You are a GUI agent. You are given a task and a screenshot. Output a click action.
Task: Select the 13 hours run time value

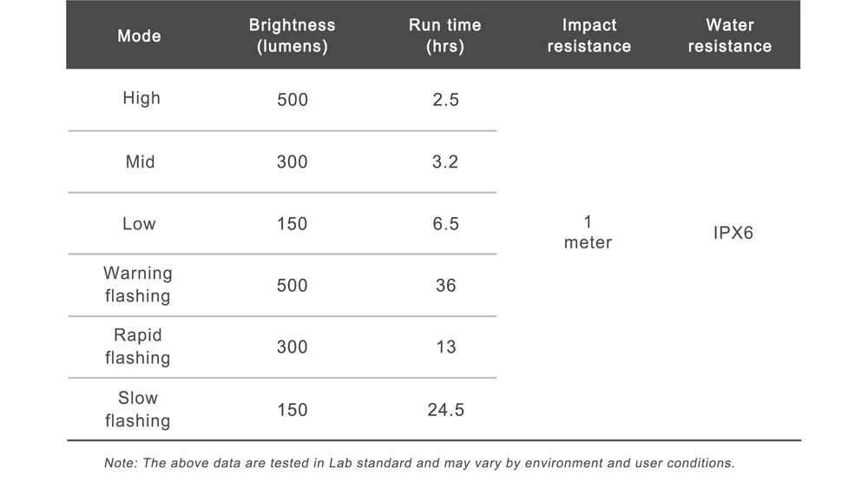point(445,347)
